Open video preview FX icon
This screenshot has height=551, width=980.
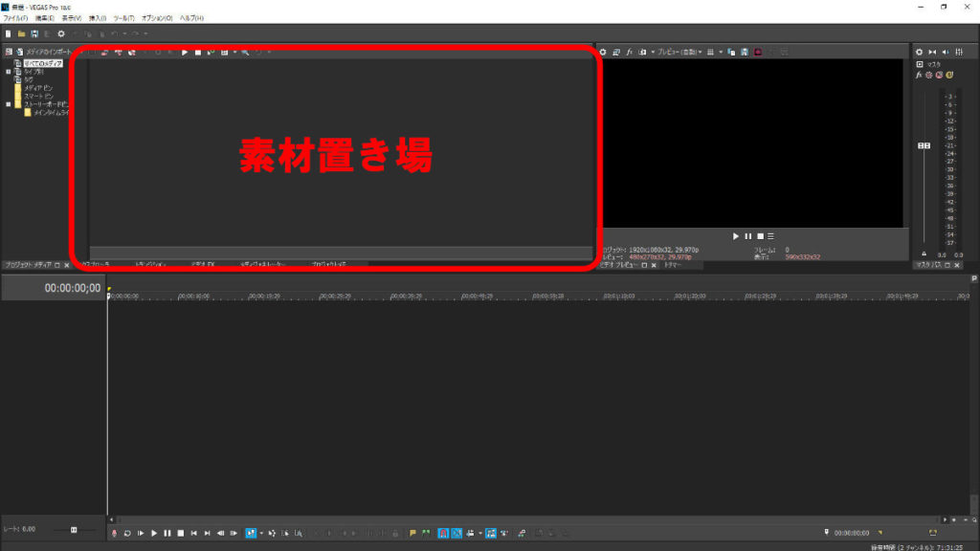click(630, 52)
